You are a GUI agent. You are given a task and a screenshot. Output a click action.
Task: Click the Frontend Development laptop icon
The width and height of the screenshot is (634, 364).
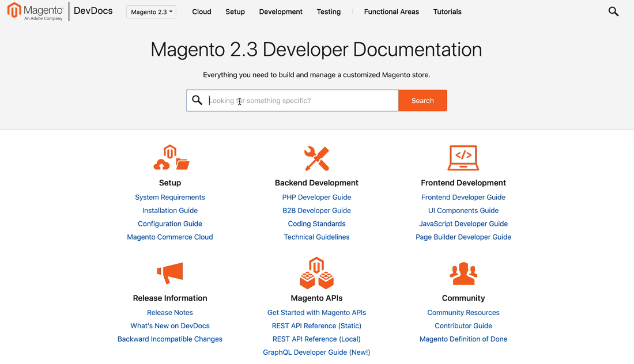[463, 157]
